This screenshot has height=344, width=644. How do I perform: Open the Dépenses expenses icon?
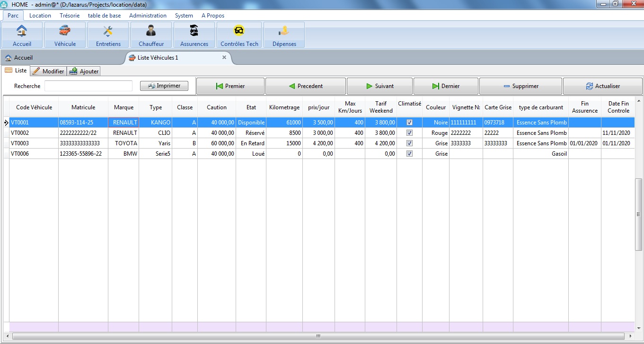coord(284,35)
